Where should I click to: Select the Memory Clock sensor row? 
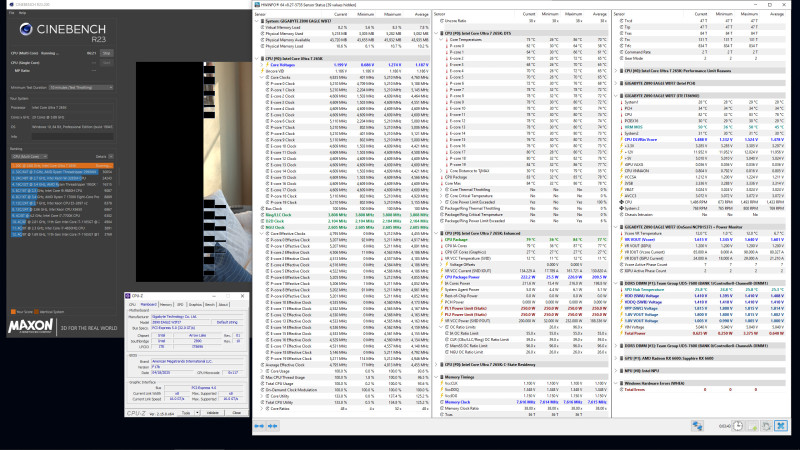pyautogui.click(x=523, y=402)
